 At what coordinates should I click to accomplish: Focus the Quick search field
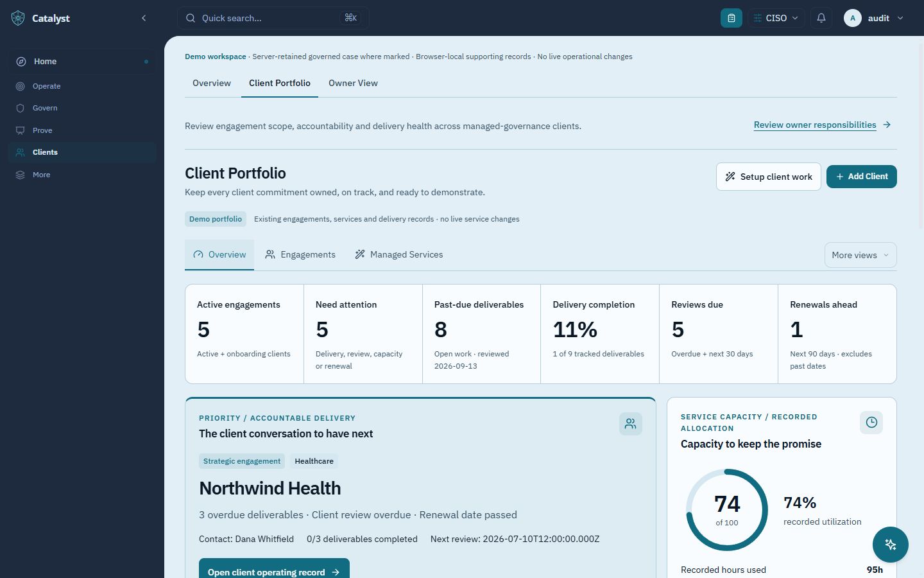coord(273,18)
